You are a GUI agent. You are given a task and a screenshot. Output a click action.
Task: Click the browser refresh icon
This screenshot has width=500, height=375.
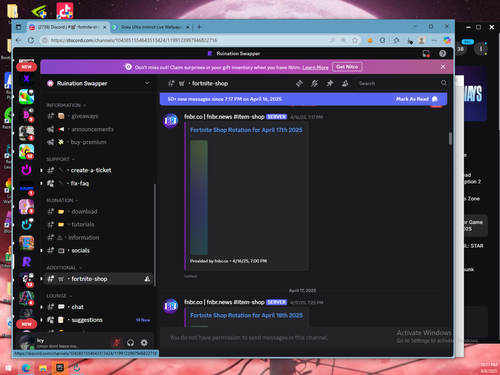pyautogui.click(x=31, y=40)
